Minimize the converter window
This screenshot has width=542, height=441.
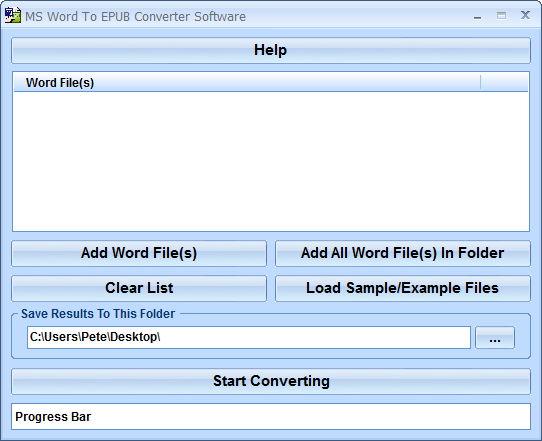point(478,16)
